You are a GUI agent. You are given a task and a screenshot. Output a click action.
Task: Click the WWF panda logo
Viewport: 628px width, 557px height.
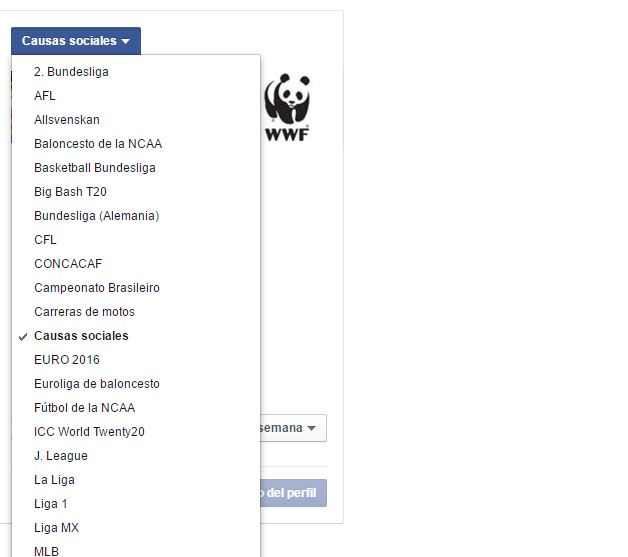click(x=287, y=107)
